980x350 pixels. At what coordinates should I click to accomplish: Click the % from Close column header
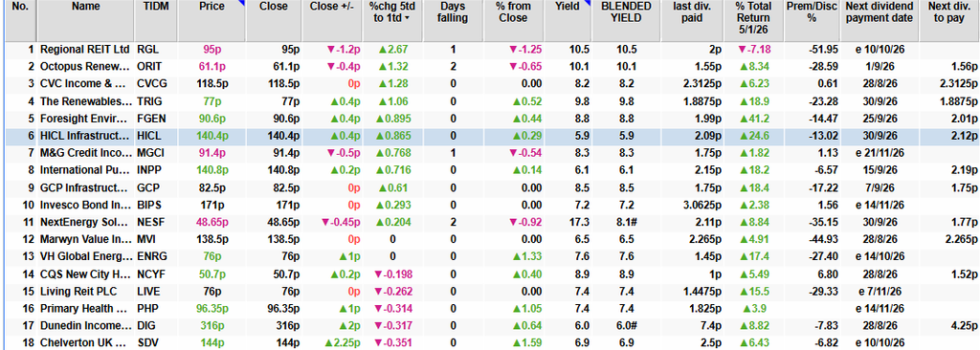[512, 21]
